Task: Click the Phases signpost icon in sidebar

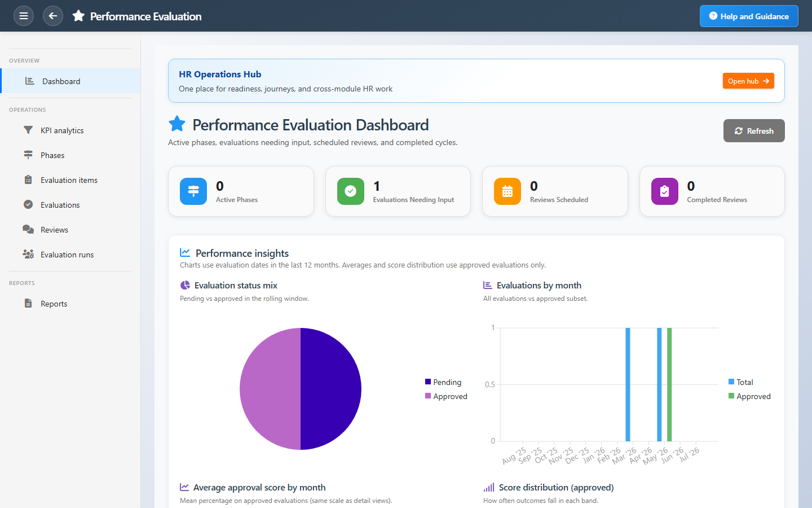Action: [x=28, y=155]
